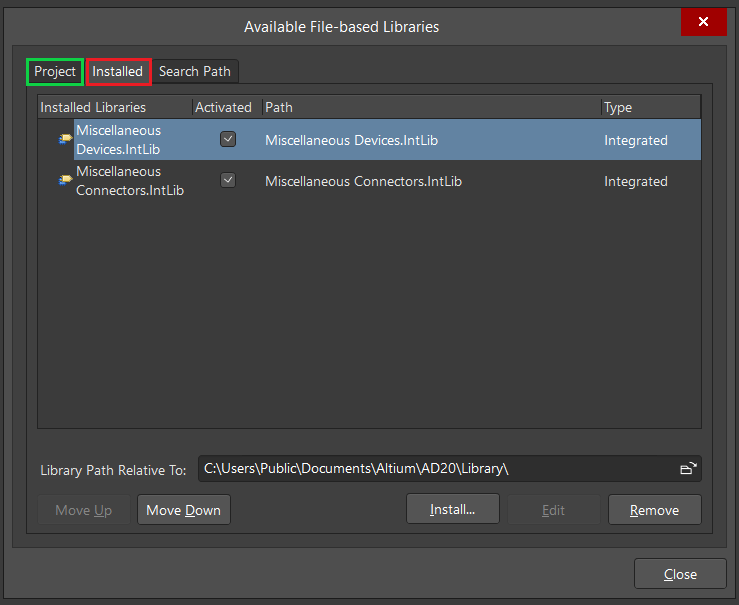The image size is (739, 605).
Task: Click the Library Path Relative To field
Action: [436, 468]
